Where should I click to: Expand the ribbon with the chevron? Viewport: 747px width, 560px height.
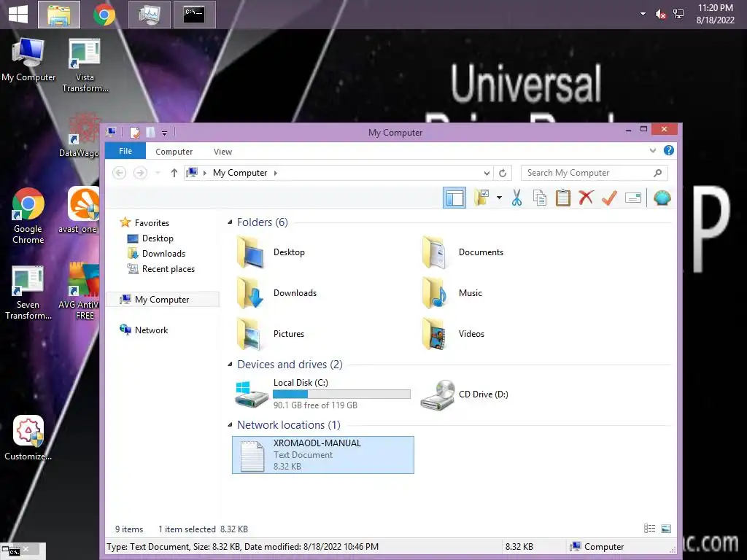pyautogui.click(x=653, y=150)
